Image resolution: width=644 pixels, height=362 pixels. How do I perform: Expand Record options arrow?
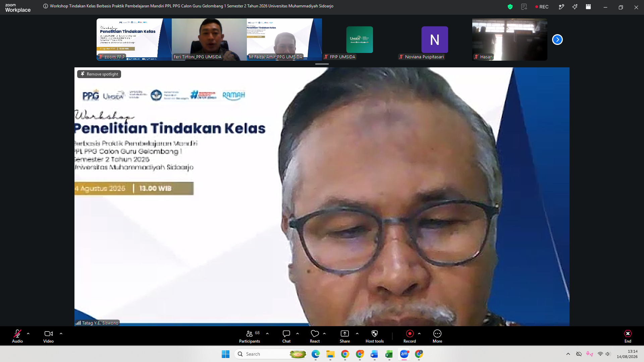click(x=419, y=334)
